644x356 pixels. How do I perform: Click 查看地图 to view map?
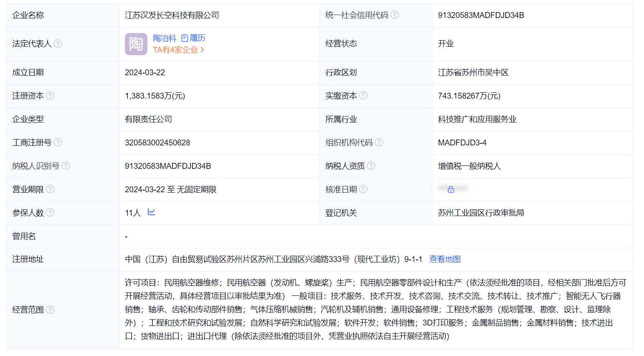click(445, 259)
